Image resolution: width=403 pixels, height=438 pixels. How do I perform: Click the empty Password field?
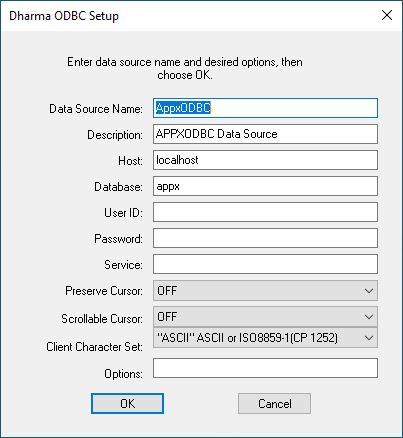[265, 238]
